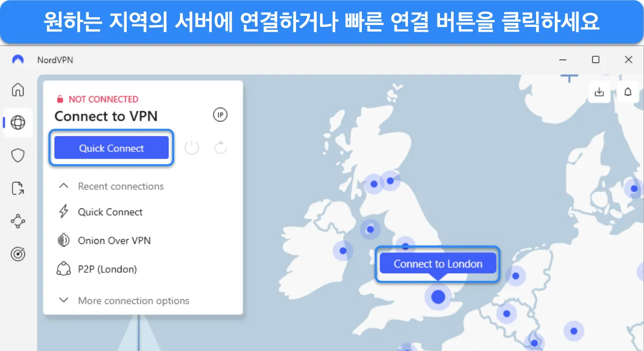Click the power disconnect icon
The height and width of the screenshot is (351, 644).
pos(191,148)
